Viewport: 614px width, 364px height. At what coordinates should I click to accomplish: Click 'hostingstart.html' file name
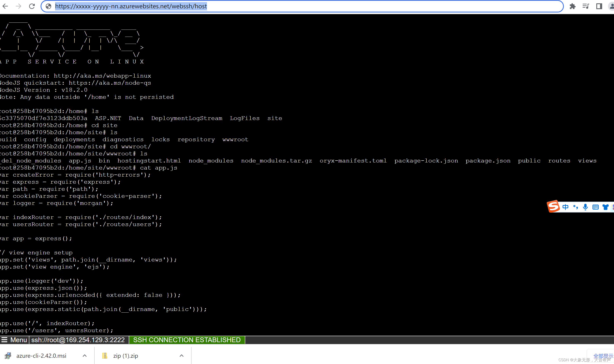(x=149, y=161)
